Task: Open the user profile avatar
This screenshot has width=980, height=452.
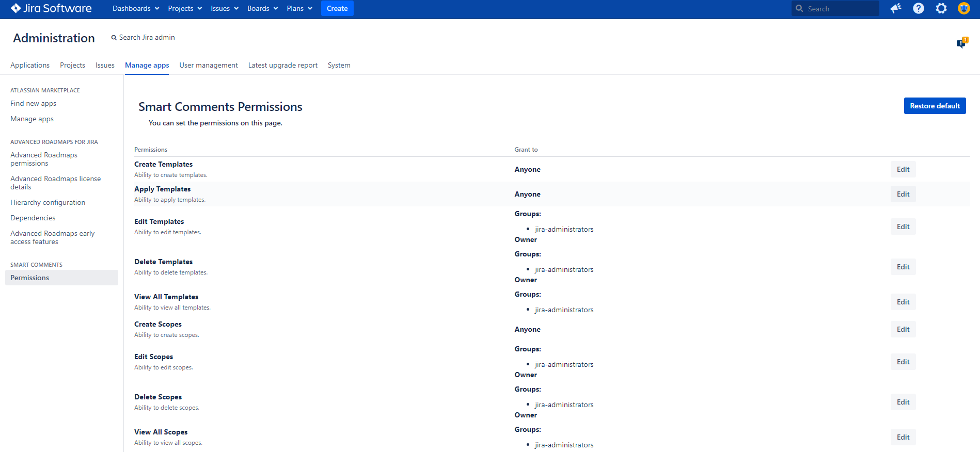Action: [963, 8]
